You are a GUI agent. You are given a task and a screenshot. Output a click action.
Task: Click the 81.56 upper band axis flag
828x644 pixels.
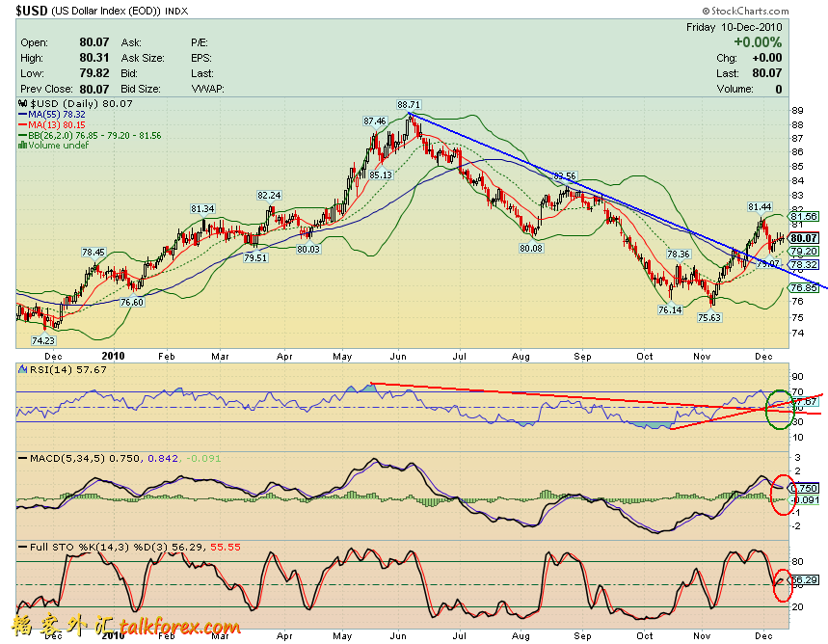(x=804, y=217)
